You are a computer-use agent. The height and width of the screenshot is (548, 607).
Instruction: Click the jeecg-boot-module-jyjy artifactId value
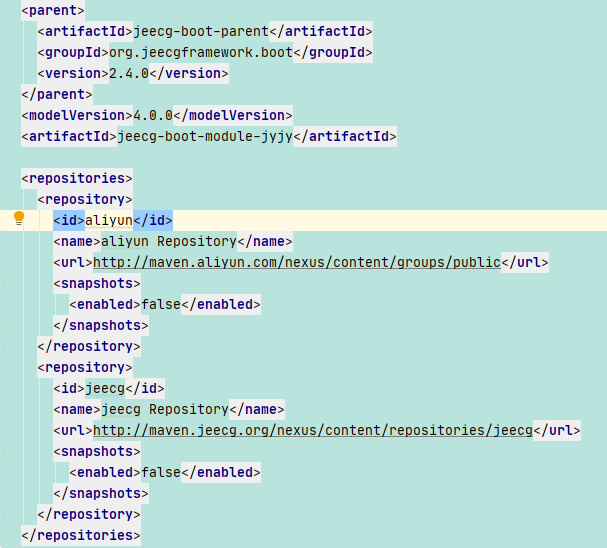pyautogui.click(x=205, y=136)
